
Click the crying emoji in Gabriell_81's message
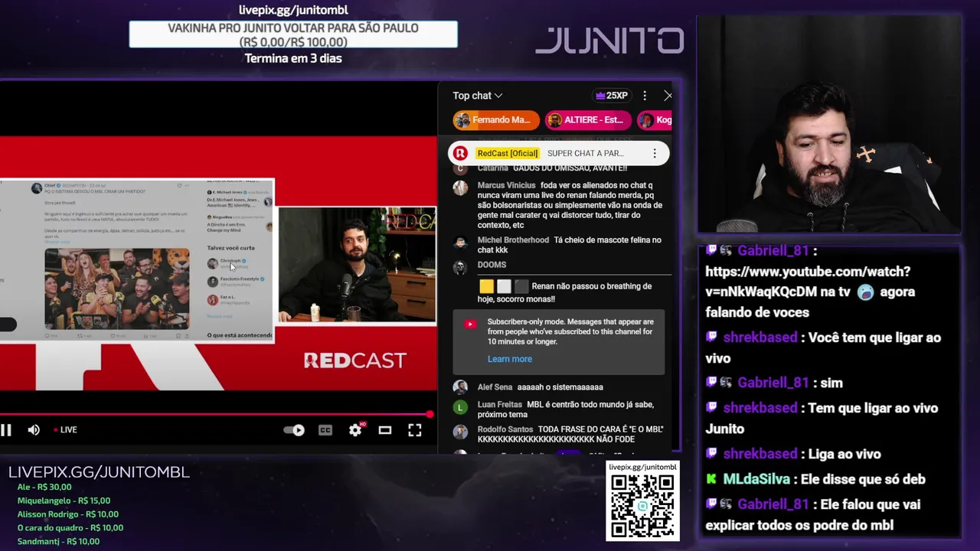866,292
